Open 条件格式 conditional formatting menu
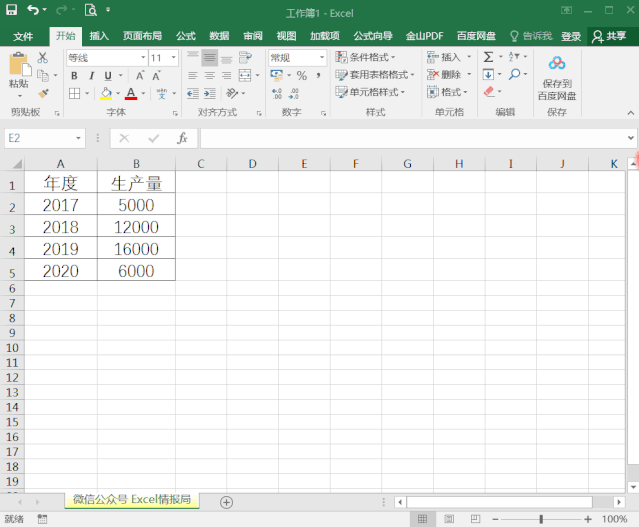Viewport: 639px width, 527px height. [366, 57]
